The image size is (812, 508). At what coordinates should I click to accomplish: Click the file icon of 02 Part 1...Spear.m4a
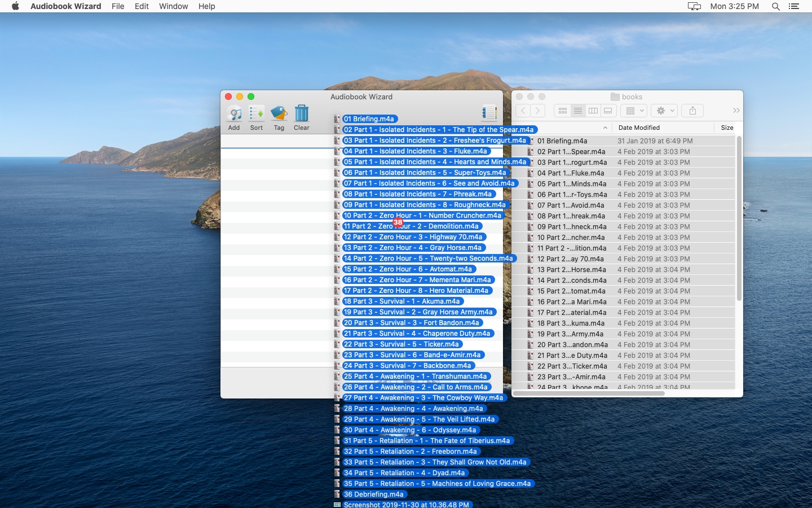pyautogui.click(x=531, y=152)
